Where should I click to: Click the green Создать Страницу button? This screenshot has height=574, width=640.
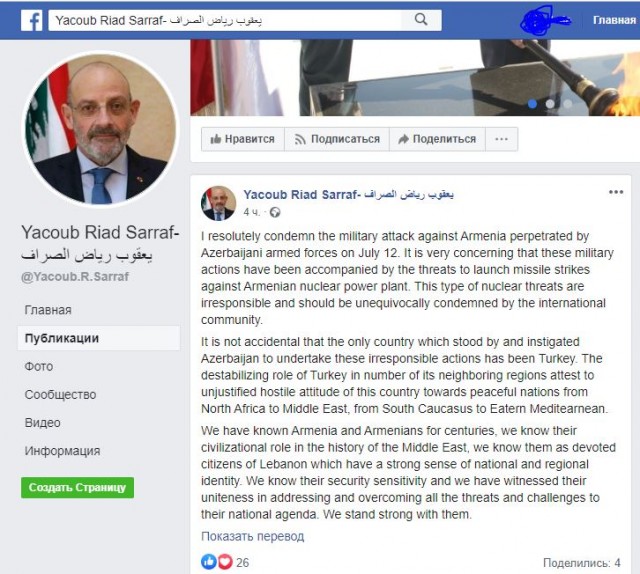point(78,487)
